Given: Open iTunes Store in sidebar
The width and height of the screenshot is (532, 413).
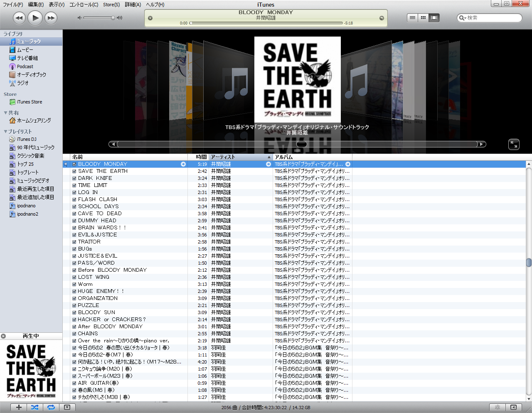Looking at the screenshot, I should (31, 102).
